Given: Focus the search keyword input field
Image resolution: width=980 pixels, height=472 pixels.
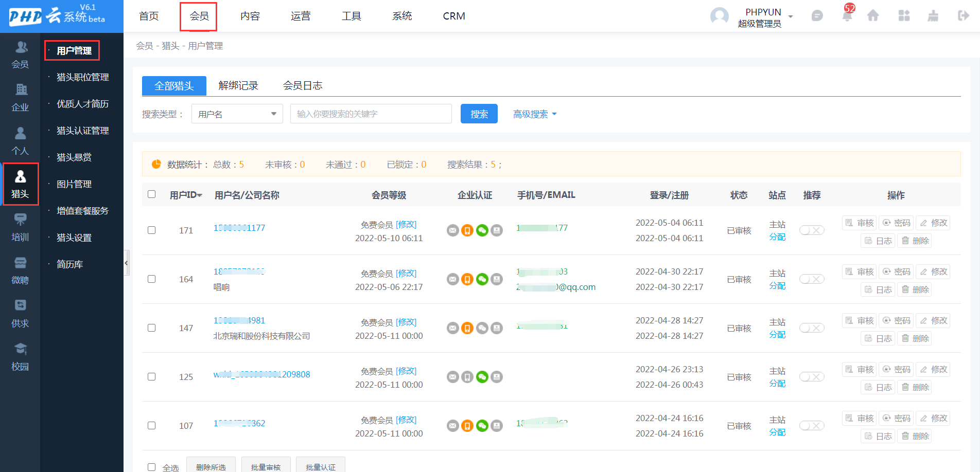Looking at the screenshot, I should point(371,114).
